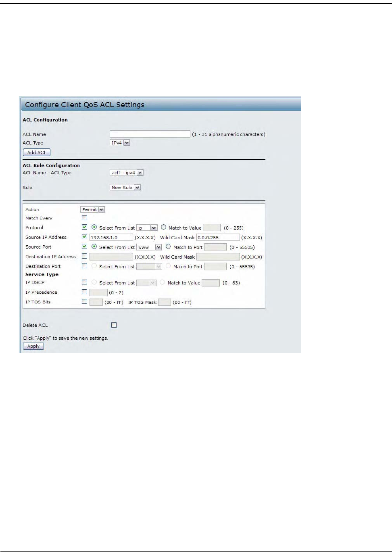Select Protocol Match to Value radio
Screen dimensions: 392x558
click(x=164, y=227)
